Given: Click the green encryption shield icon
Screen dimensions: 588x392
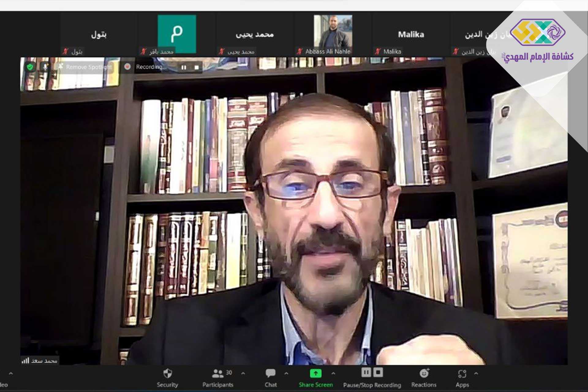Looking at the screenshot, I should tap(30, 67).
